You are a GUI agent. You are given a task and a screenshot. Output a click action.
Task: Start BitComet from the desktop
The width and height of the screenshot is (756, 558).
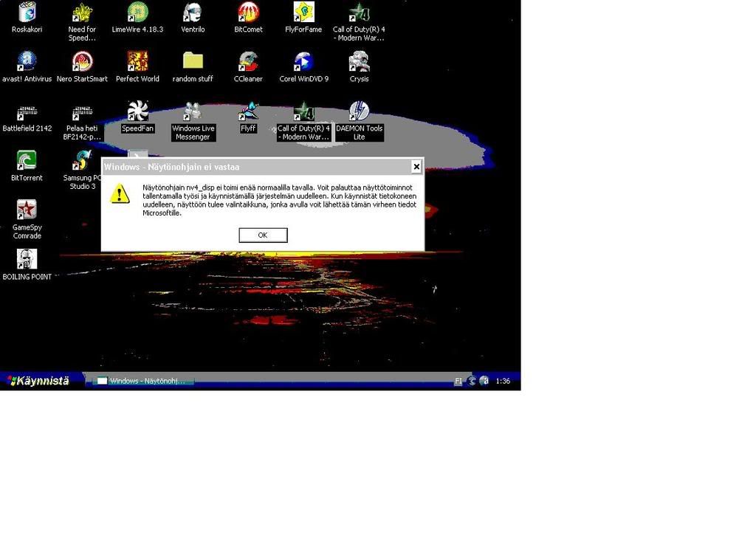point(248,13)
